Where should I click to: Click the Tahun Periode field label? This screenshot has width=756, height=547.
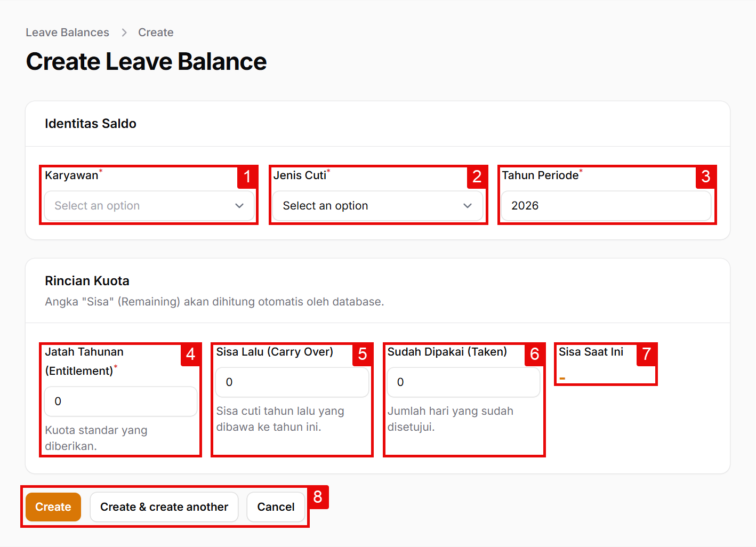tap(540, 175)
